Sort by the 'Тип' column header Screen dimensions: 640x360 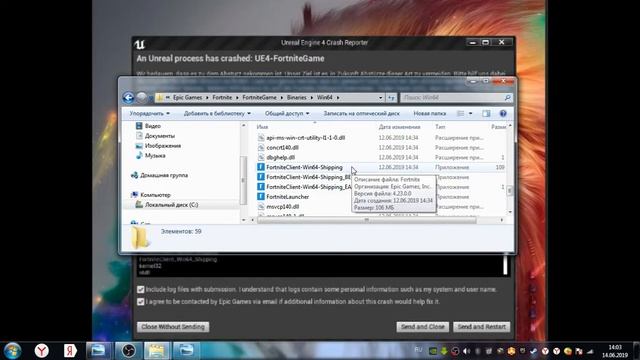tap(440, 127)
